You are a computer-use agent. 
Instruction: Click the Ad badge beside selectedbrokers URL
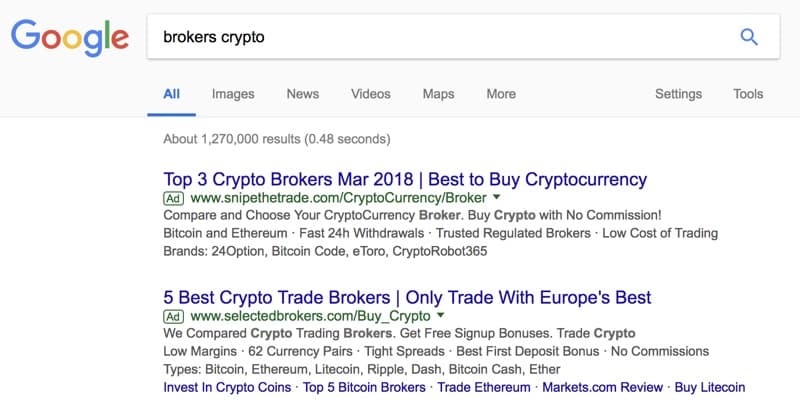(x=174, y=316)
